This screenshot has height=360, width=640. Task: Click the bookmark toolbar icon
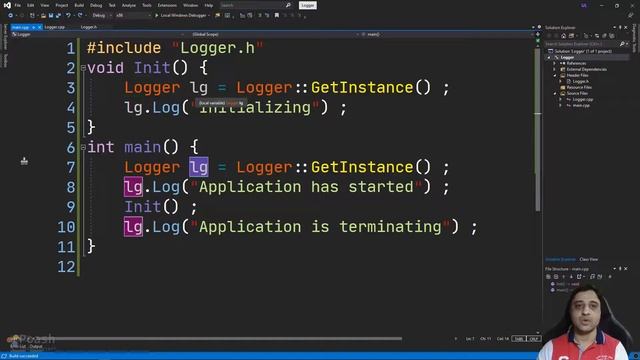(277, 16)
